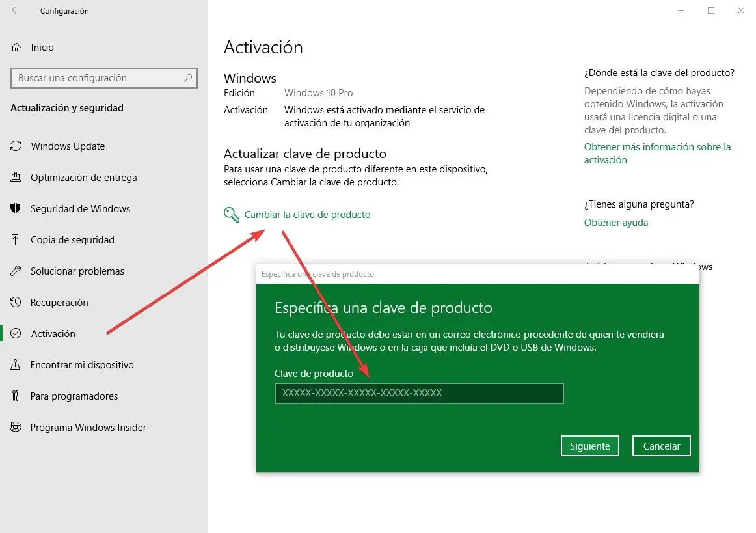Click the search magnifier icon
Image resolution: width=756 pixels, height=533 pixels.
point(188,77)
